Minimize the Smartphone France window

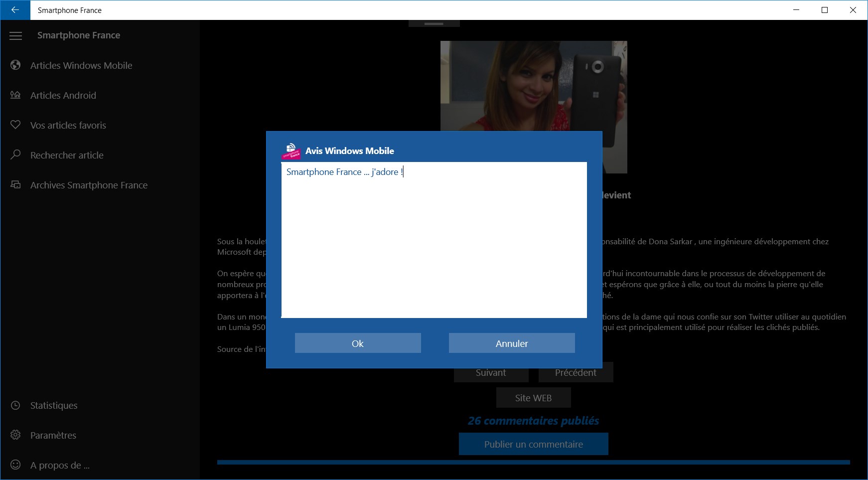point(796,10)
